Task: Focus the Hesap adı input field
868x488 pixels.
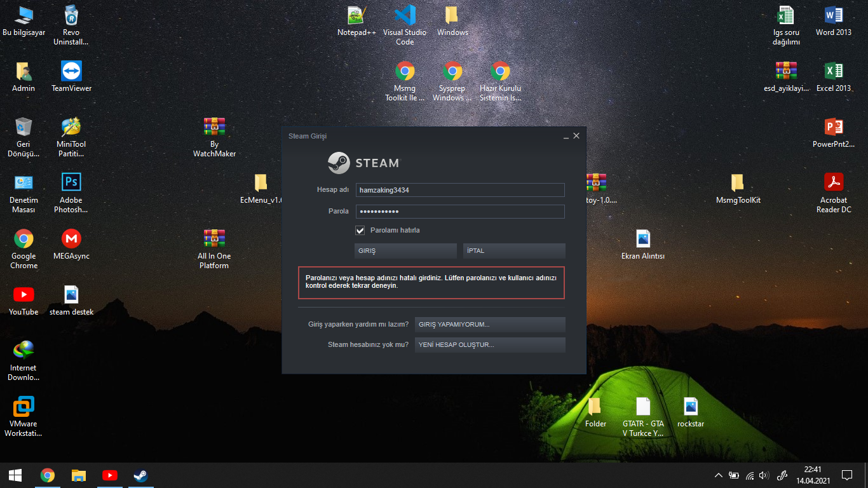Action: pos(460,190)
